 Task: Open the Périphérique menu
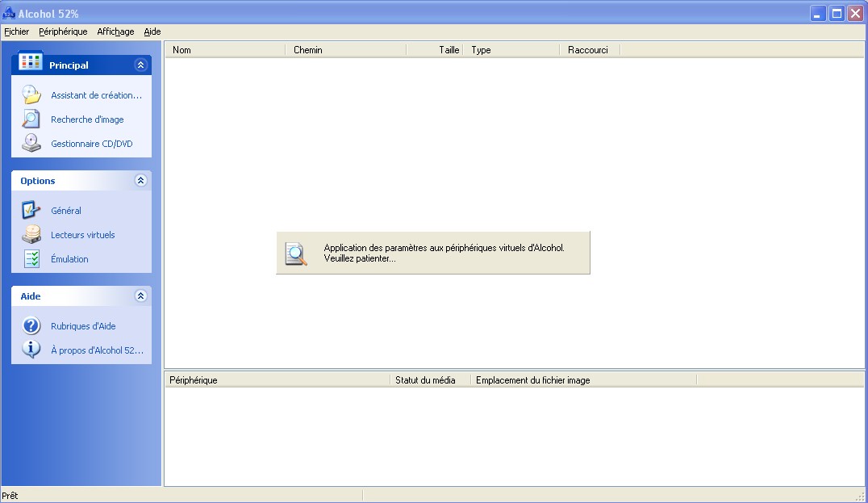63,31
